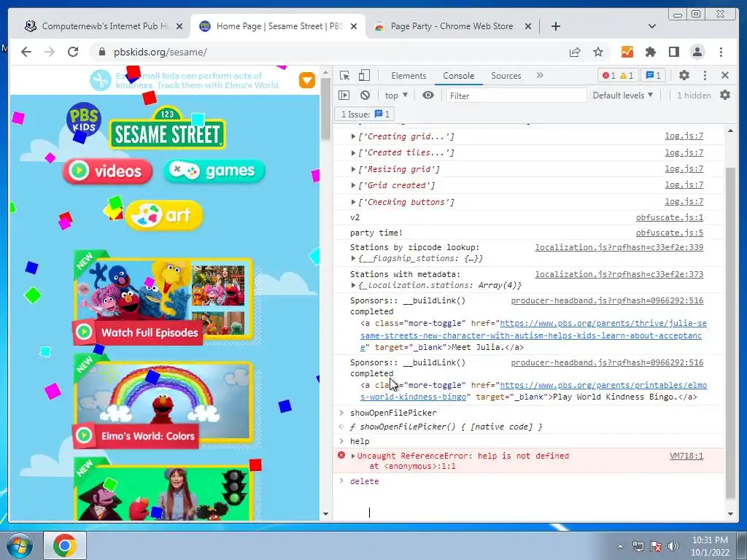Switch to the Elements tab
747x560 pixels.
(x=409, y=76)
